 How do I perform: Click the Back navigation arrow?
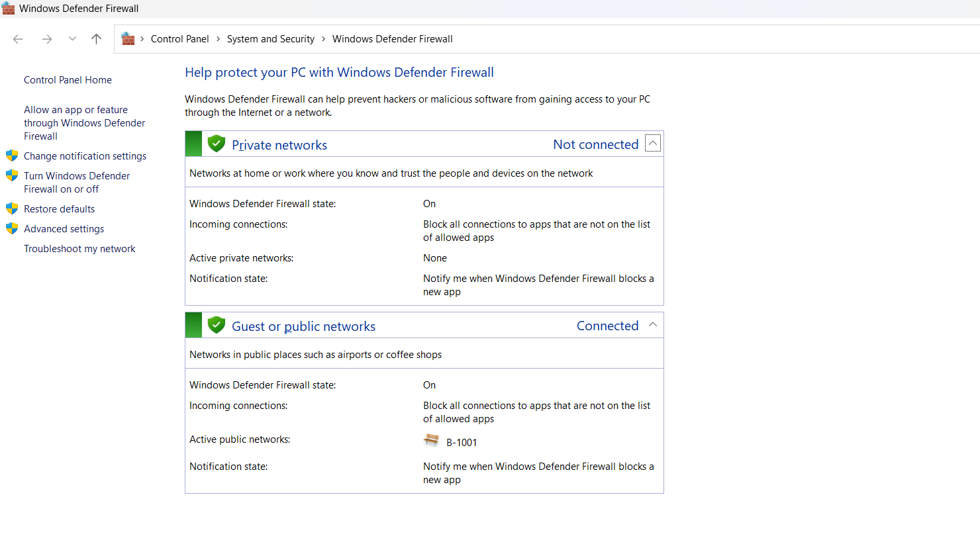pyautogui.click(x=18, y=39)
